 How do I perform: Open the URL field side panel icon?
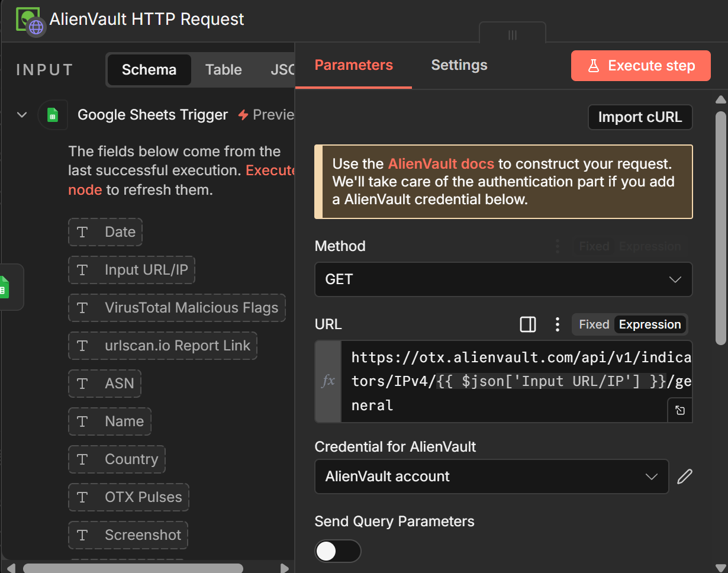(528, 324)
